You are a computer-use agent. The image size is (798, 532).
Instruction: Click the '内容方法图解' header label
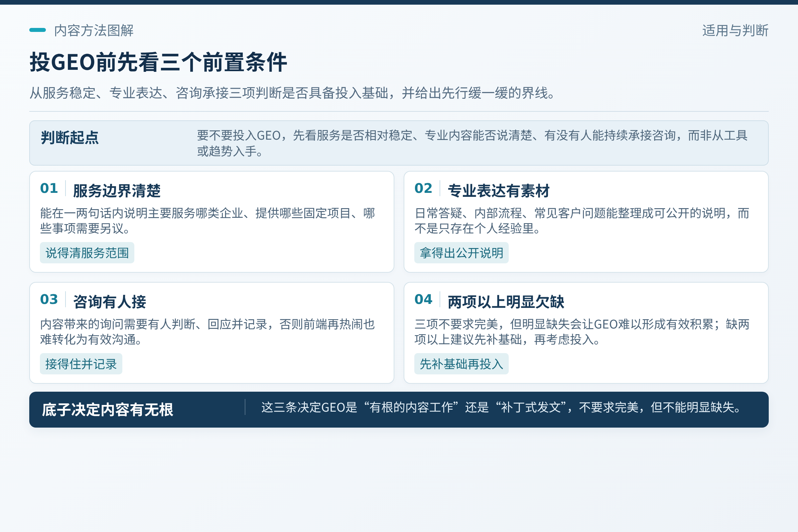click(94, 31)
